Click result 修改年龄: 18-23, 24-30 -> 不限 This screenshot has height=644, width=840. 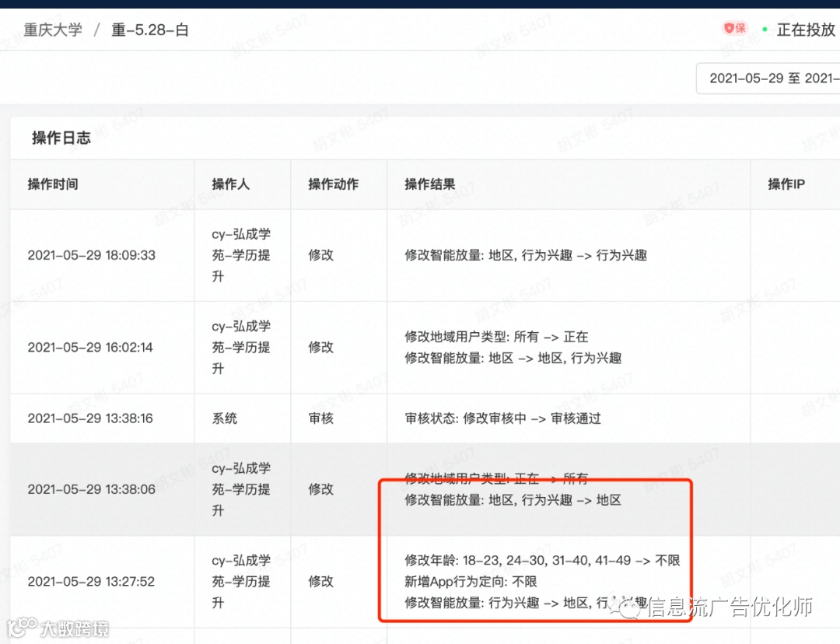click(542, 561)
